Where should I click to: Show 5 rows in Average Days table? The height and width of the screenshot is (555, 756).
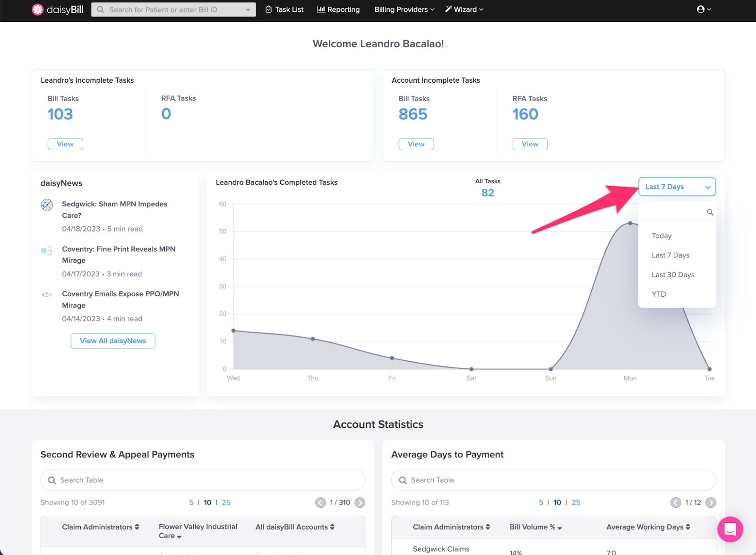pyautogui.click(x=541, y=503)
